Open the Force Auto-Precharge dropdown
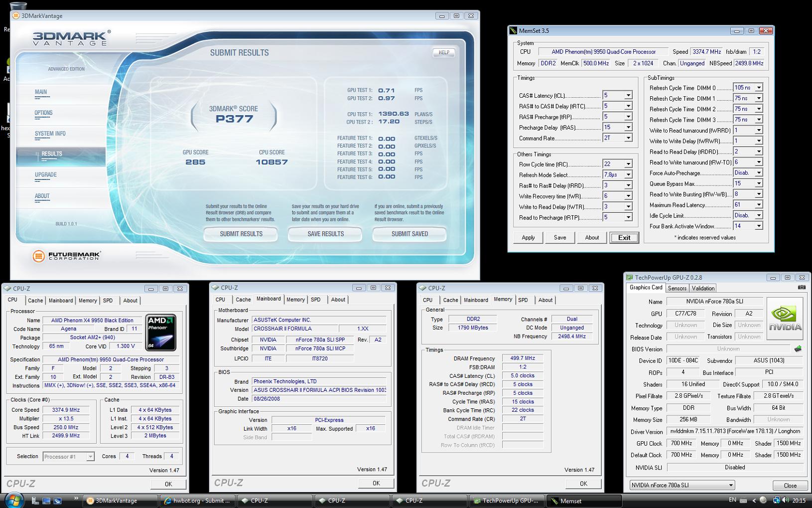The height and width of the screenshot is (508, 812). coord(759,173)
